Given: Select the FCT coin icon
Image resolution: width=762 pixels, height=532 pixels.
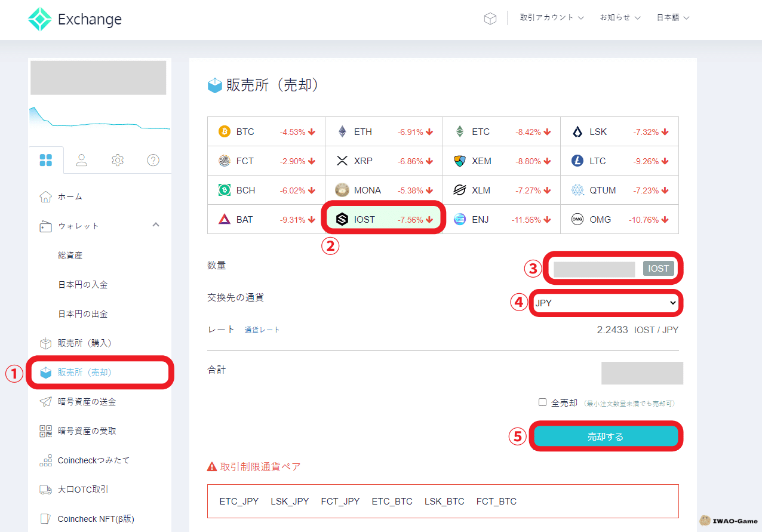Looking at the screenshot, I should click(225, 161).
